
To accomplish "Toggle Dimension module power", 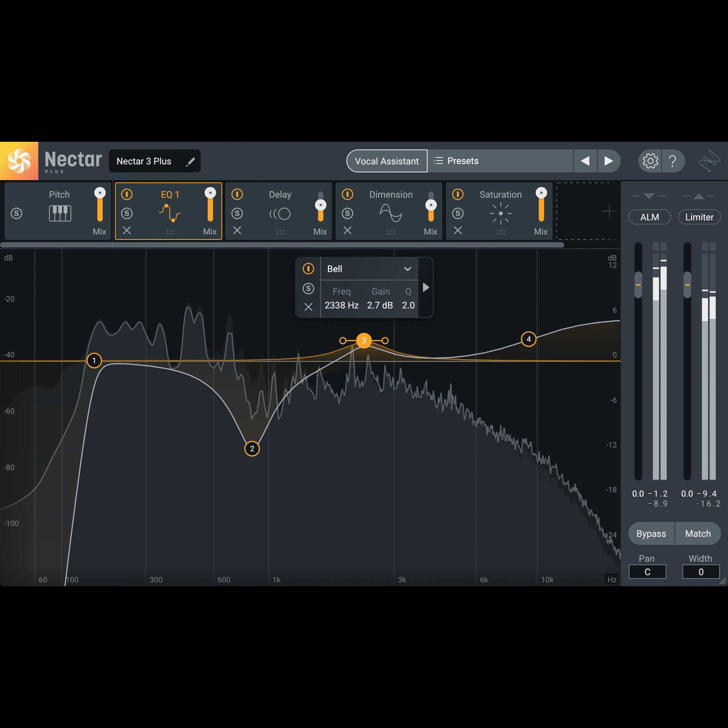I will tap(348, 194).
